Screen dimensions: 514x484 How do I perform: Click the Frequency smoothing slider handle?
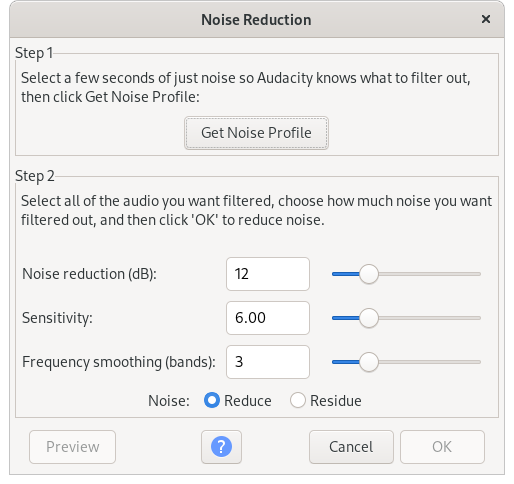[x=369, y=362]
